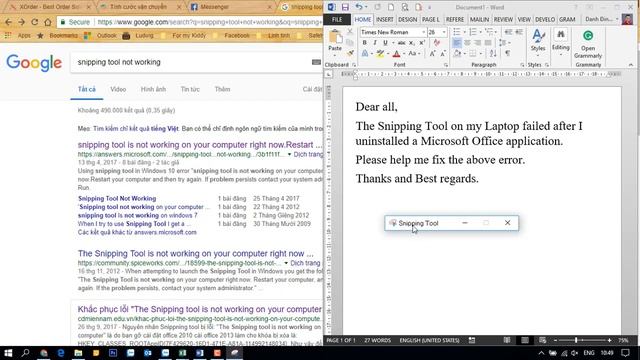Image resolution: width=640 pixels, height=360 pixels.
Task: Toggle Justify paragraph alignment
Action: (488, 42)
